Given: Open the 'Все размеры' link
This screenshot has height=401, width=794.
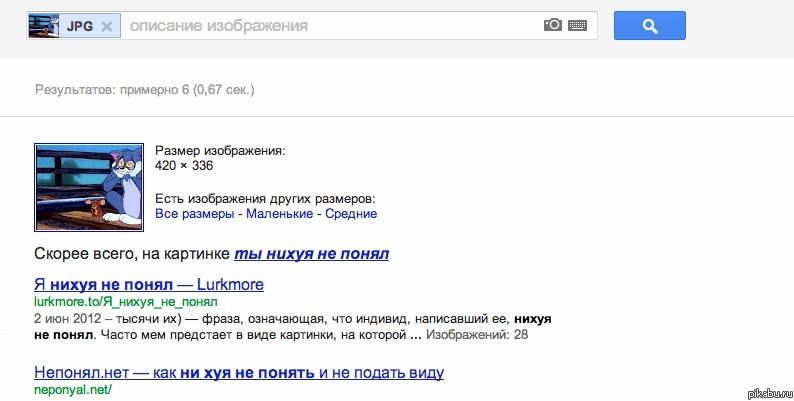Looking at the screenshot, I should click(193, 214).
